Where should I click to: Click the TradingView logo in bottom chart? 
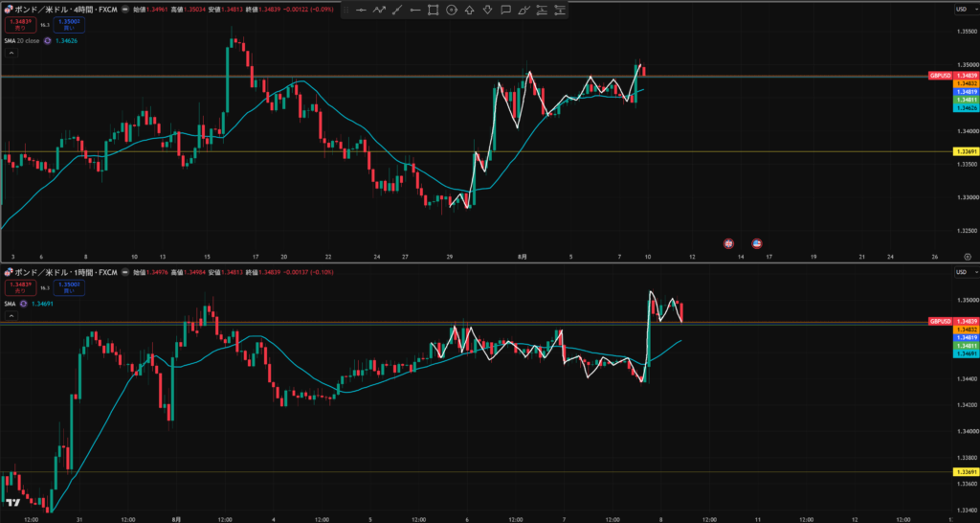[x=12, y=502]
